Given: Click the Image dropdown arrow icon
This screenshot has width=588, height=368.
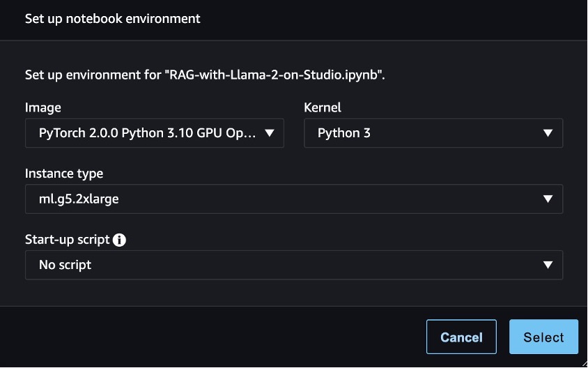Looking at the screenshot, I should pos(269,133).
